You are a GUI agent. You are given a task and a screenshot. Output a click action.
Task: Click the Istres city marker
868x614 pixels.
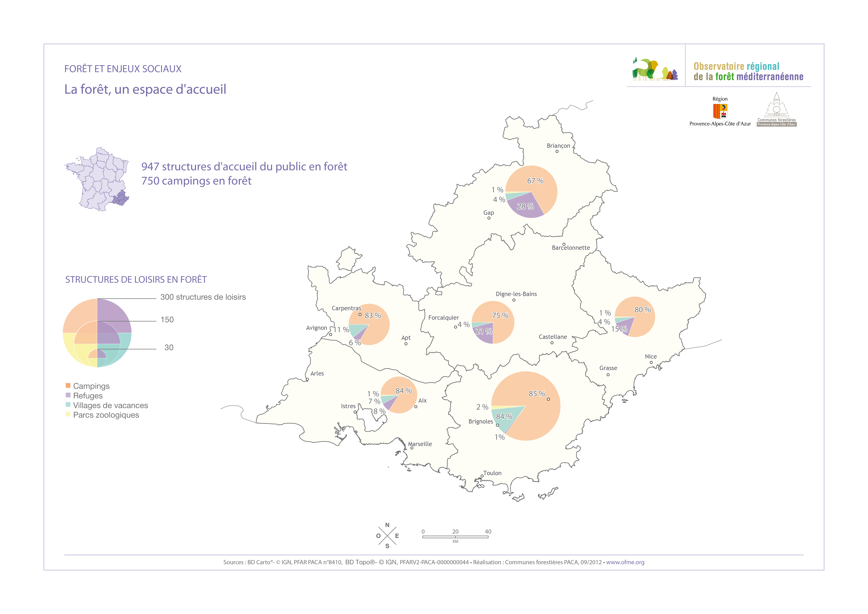tap(355, 412)
